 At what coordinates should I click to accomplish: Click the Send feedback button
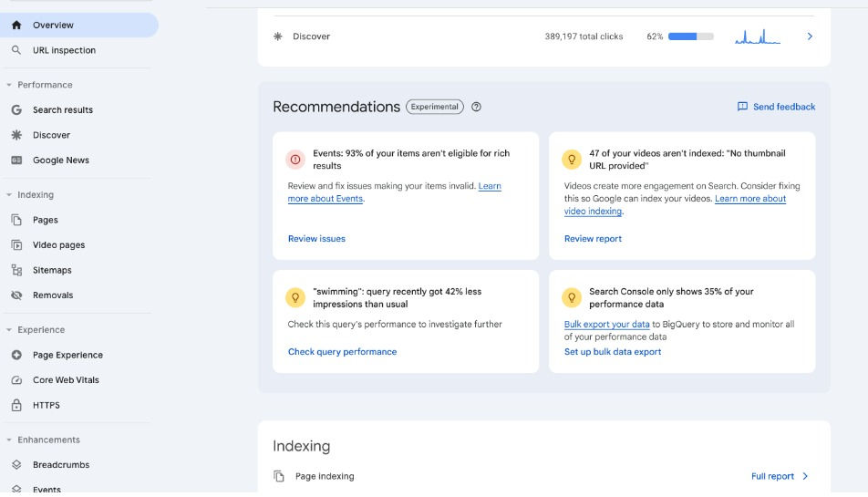[776, 107]
